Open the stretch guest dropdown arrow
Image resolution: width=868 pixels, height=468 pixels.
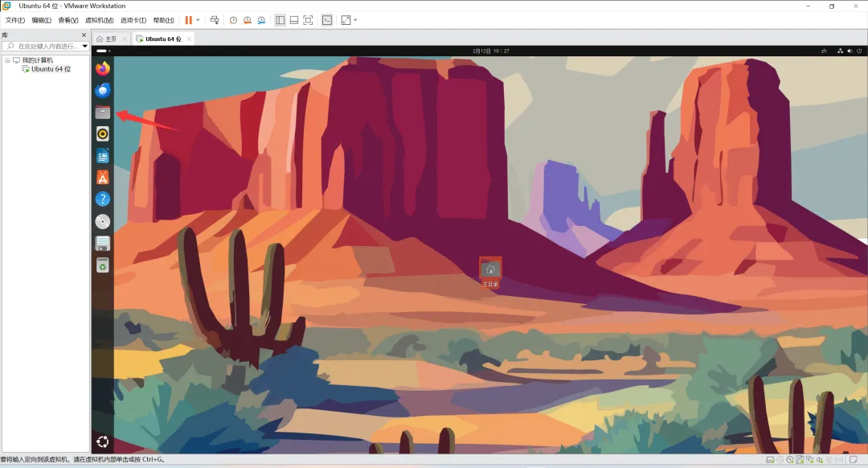coord(355,20)
